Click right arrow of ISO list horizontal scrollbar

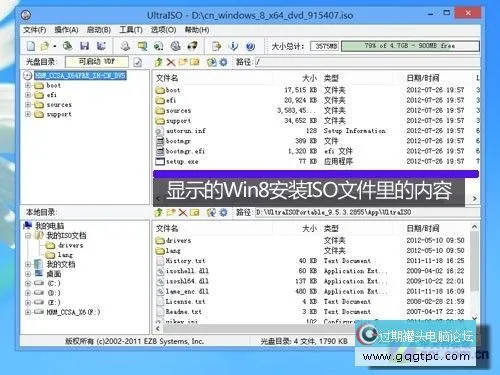coord(474,199)
